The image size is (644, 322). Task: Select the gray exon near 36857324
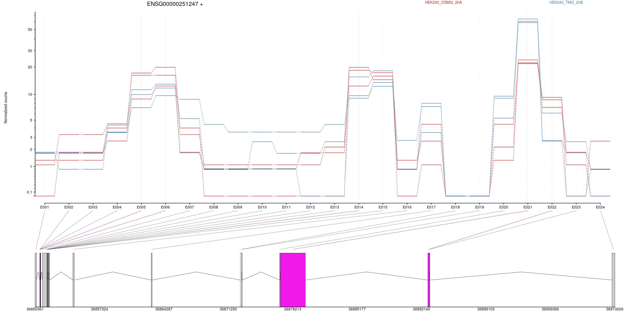coord(74,280)
